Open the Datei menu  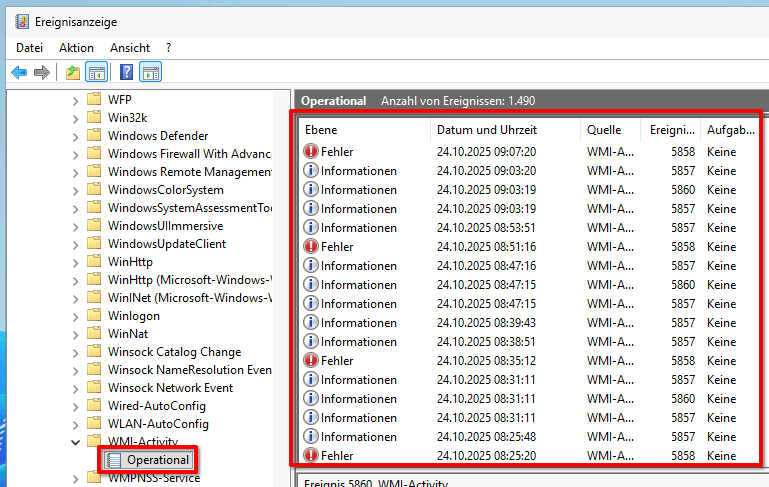pyautogui.click(x=30, y=47)
